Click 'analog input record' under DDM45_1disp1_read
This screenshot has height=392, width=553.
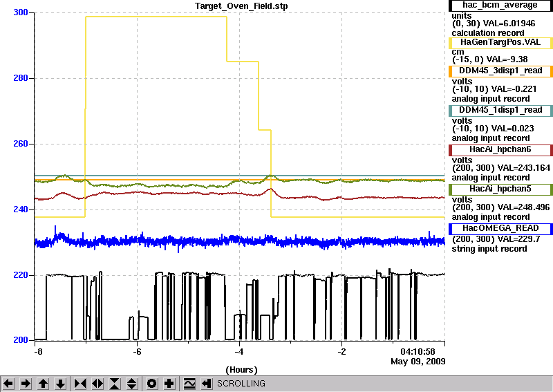[x=491, y=138]
